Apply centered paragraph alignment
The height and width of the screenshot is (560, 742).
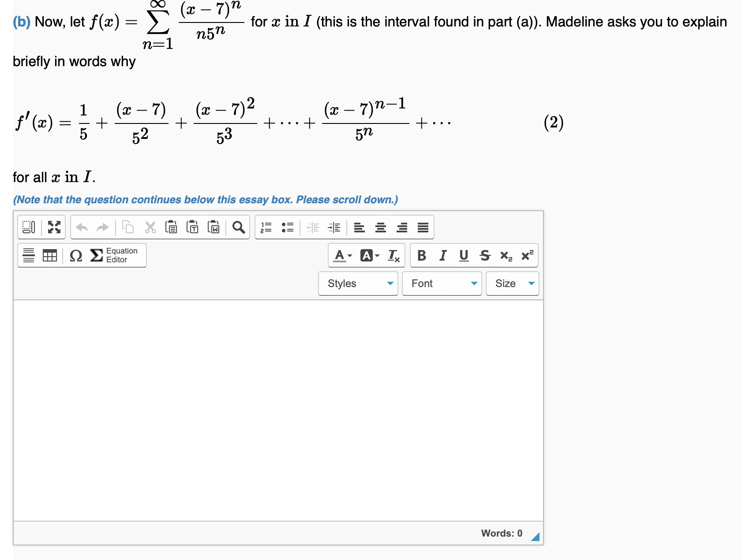[380, 228]
